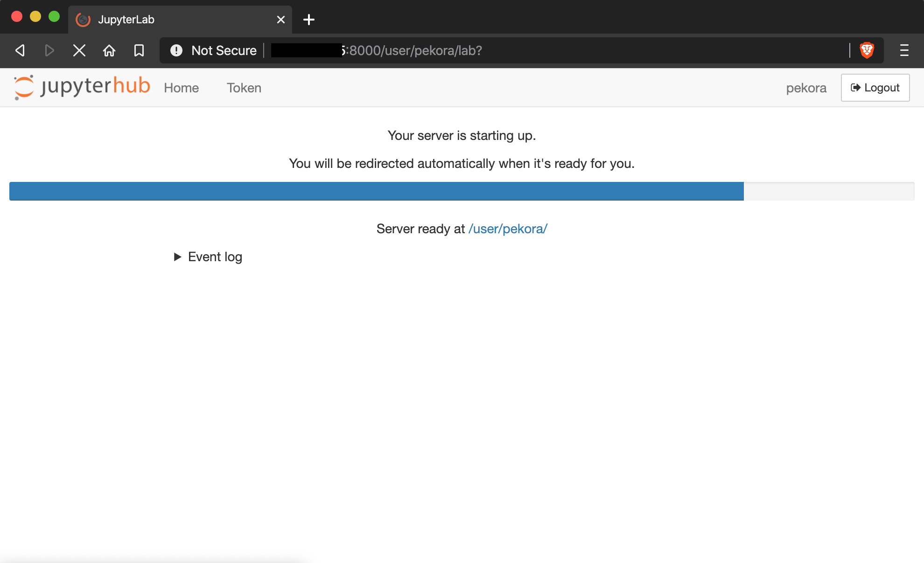Stop page loading with X button
The width and height of the screenshot is (924, 563).
click(79, 50)
